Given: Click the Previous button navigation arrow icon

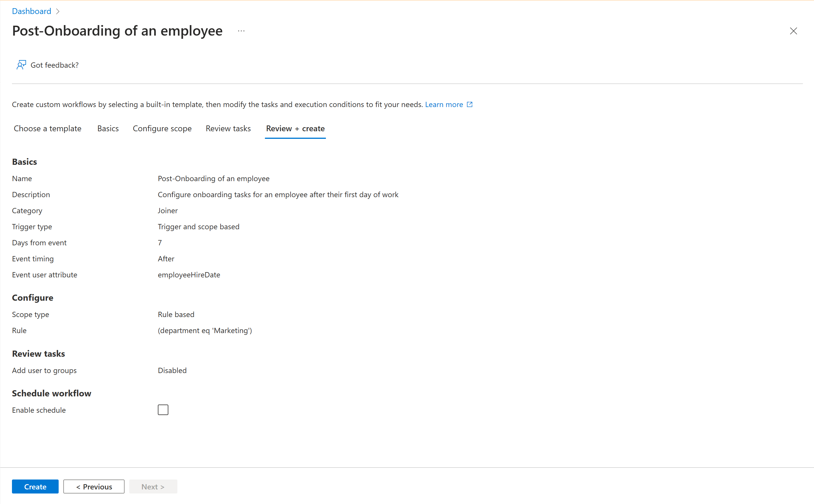Looking at the screenshot, I should point(77,487).
